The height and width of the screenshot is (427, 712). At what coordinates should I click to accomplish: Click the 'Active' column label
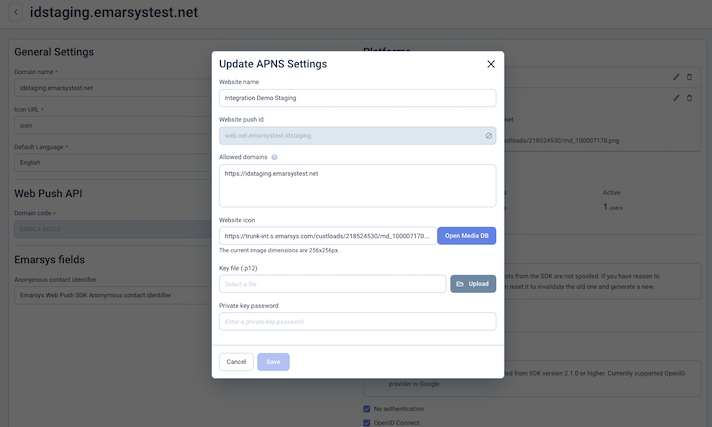click(x=611, y=193)
